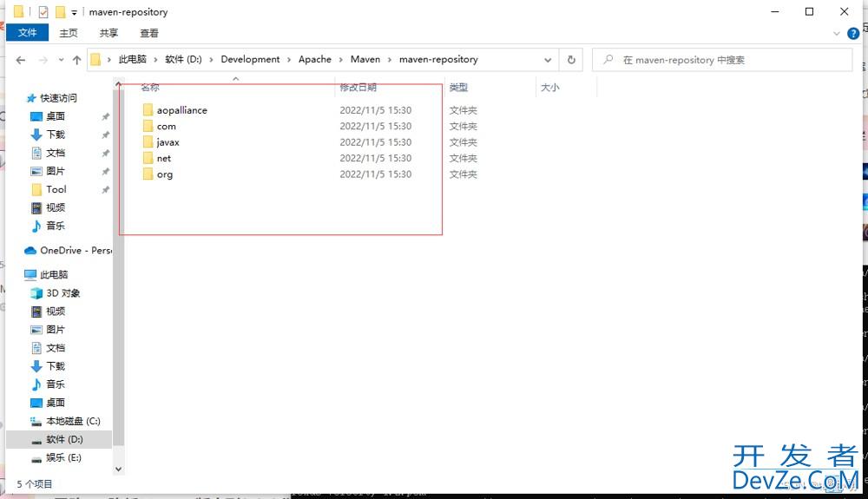Click Development in the address breadcrumb
The height and width of the screenshot is (499, 868).
coord(250,59)
